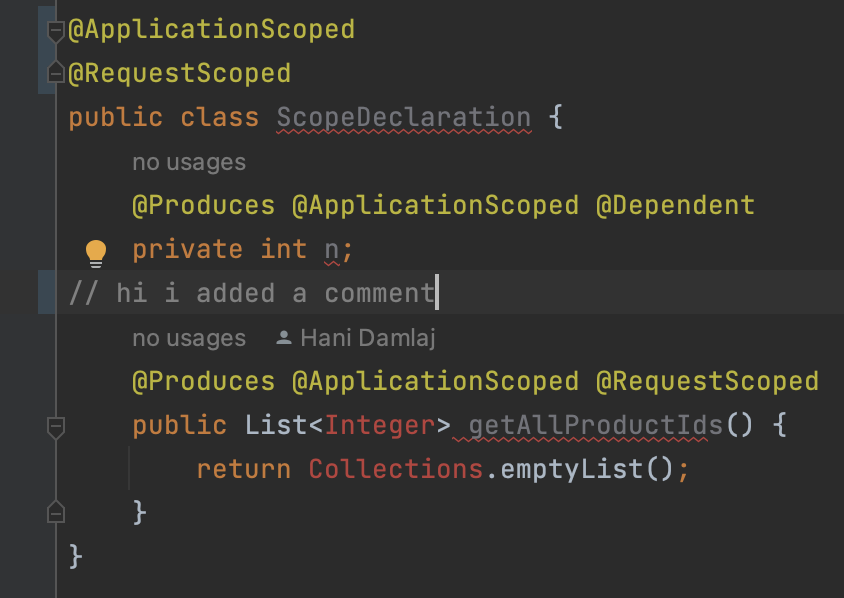Collapse the getAllProductIds method via gutter arrow
The height and width of the screenshot is (598, 844).
tap(56, 425)
